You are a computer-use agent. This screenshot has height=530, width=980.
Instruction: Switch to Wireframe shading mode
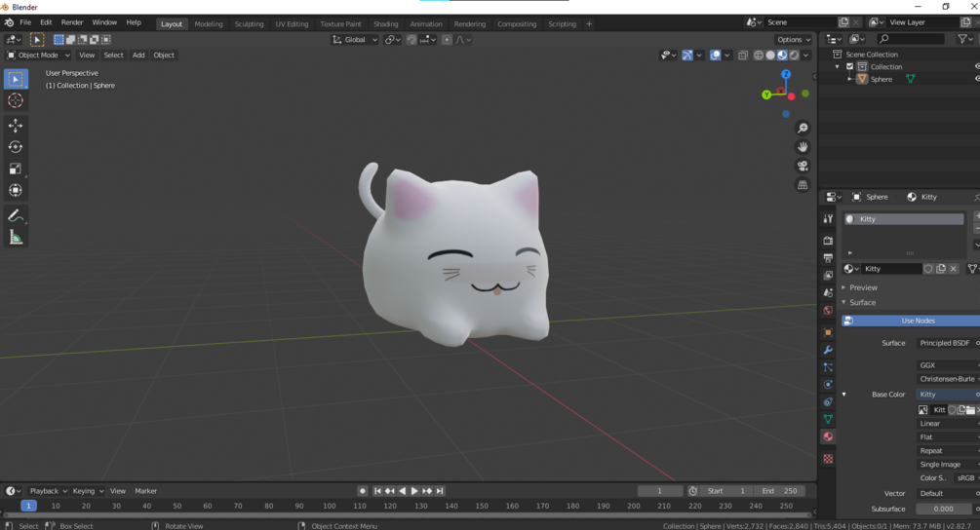[x=758, y=55]
